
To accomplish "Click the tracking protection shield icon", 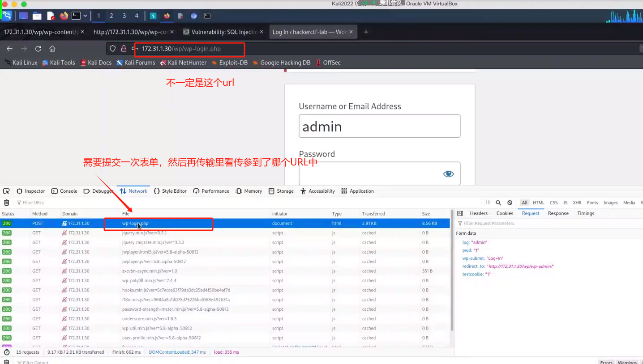I will (113, 49).
